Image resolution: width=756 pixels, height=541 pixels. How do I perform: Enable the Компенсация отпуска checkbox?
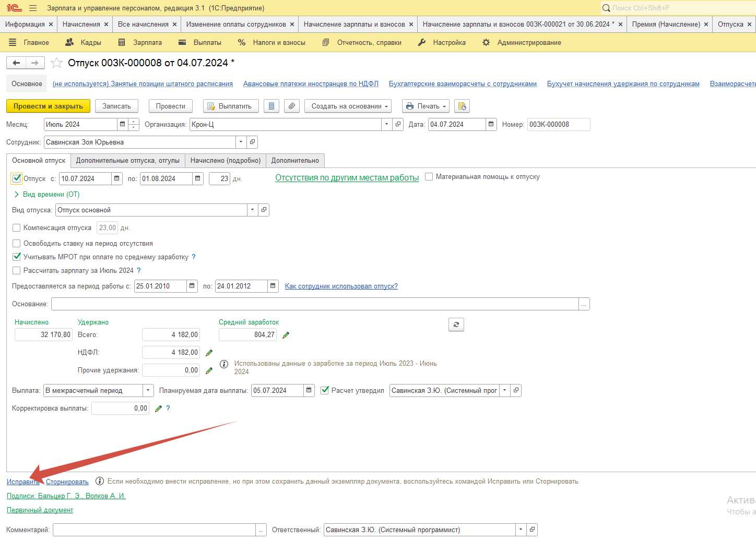[x=17, y=227]
